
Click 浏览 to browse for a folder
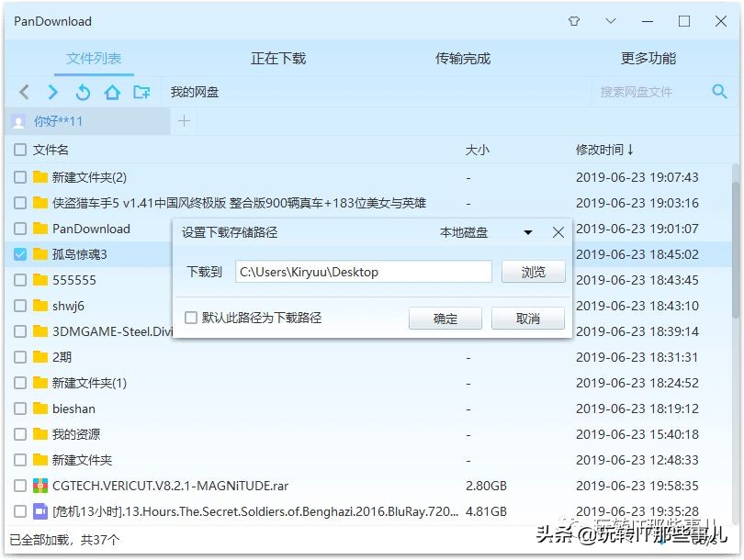pos(533,272)
